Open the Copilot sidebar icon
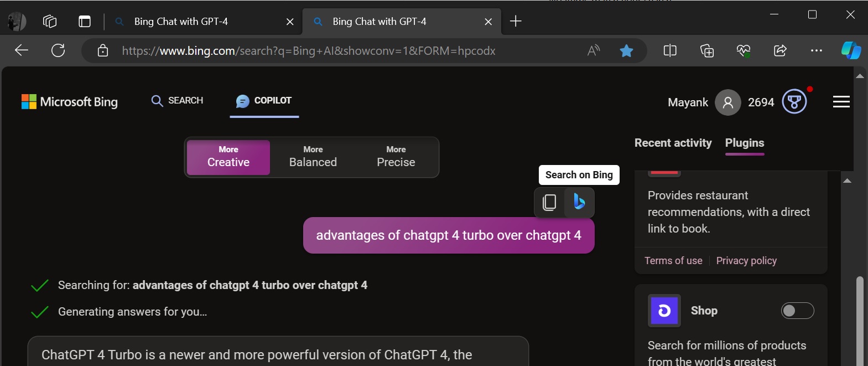Image resolution: width=868 pixels, height=366 pixels. click(x=851, y=50)
